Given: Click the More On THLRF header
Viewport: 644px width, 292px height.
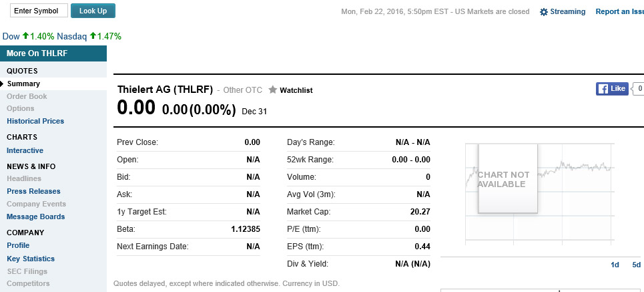Looking at the screenshot, I should coord(37,53).
